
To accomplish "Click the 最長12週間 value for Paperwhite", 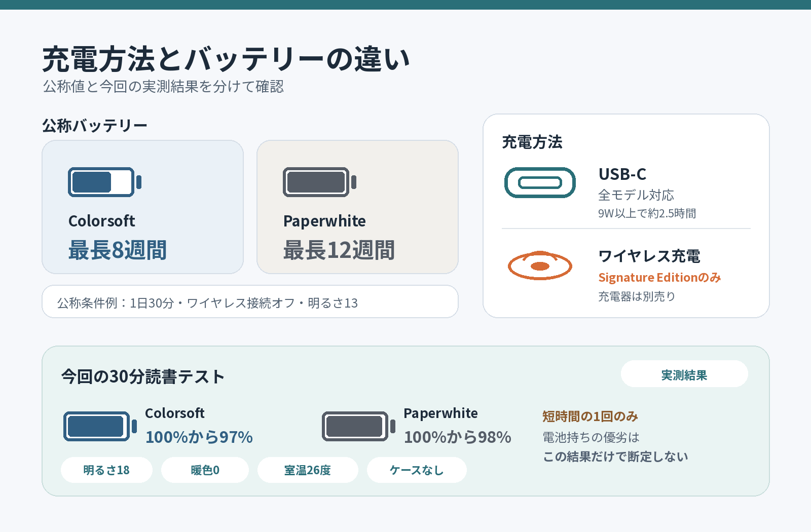I will click(339, 250).
